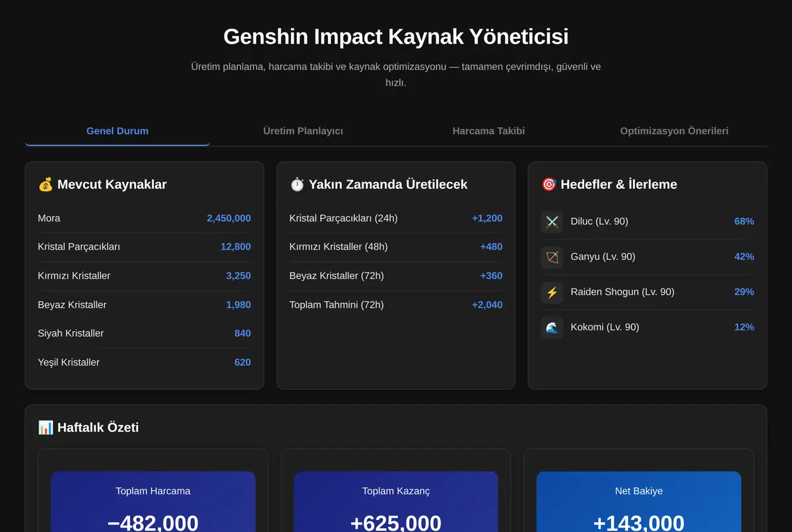Click the Raiden Shogun lightning icon
The image size is (792, 532).
point(552,292)
